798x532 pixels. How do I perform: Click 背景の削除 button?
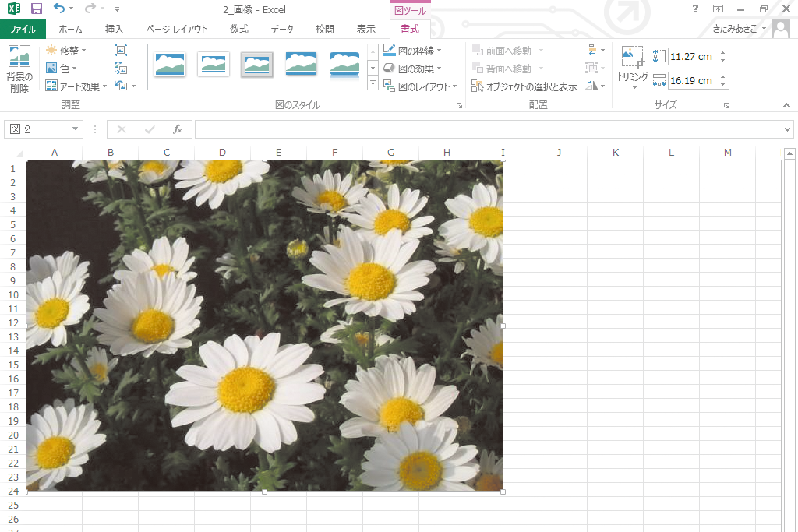(19, 69)
